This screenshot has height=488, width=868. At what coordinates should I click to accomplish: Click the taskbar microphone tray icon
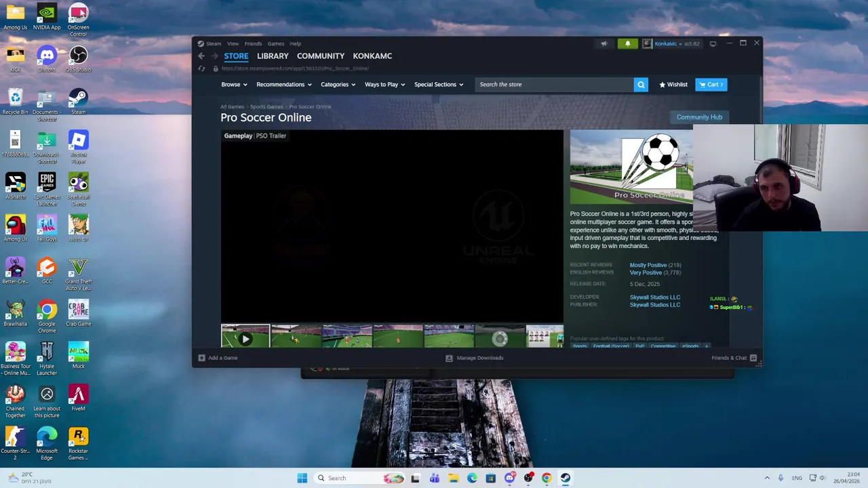tap(781, 478)
